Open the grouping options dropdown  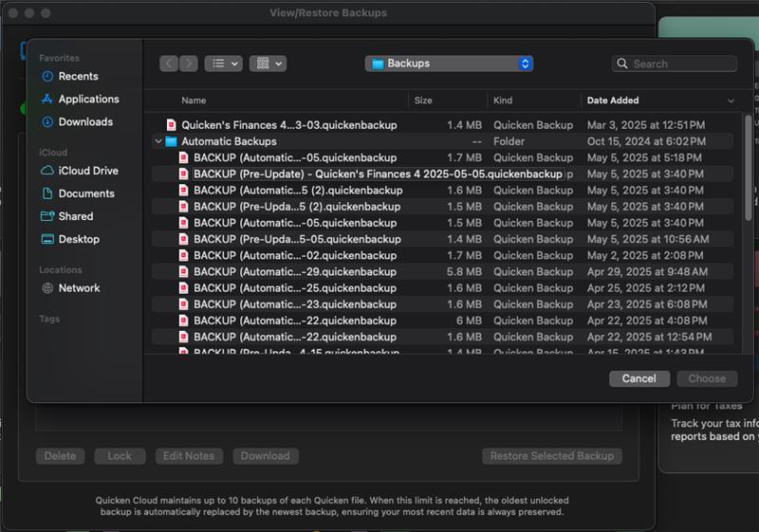(268, 64)
